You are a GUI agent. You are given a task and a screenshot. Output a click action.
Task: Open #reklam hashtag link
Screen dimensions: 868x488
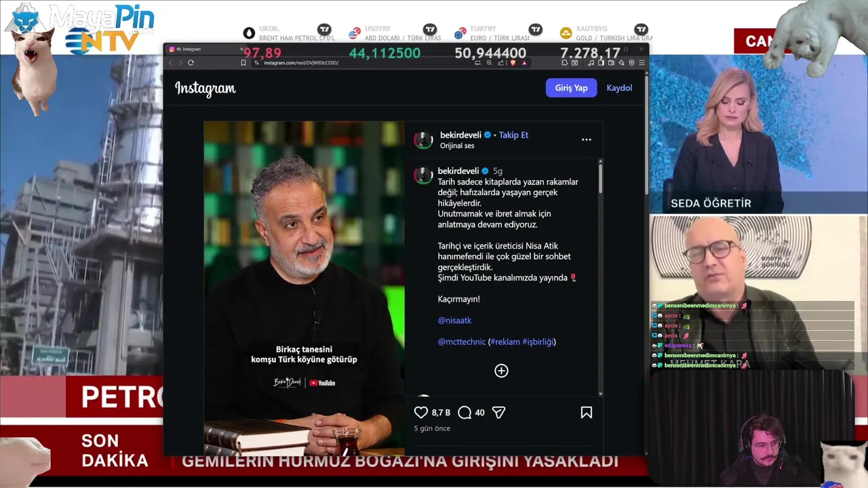coord(505,342)
